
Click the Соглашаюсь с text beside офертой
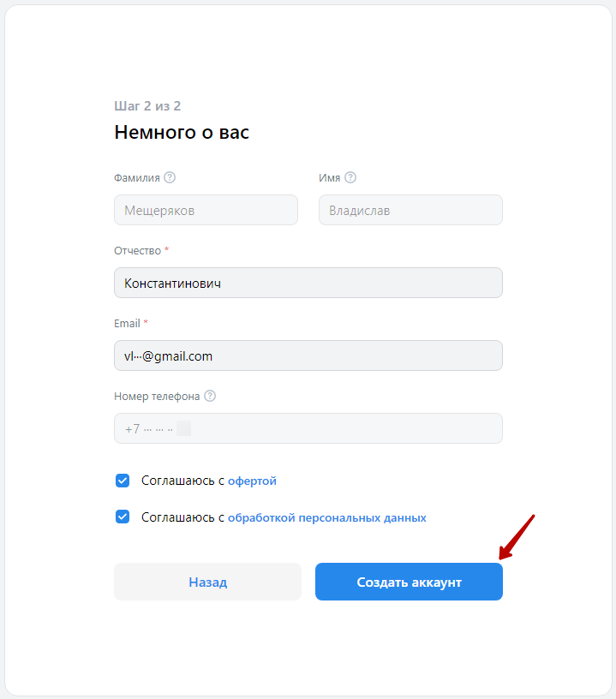tap(182, 481)
